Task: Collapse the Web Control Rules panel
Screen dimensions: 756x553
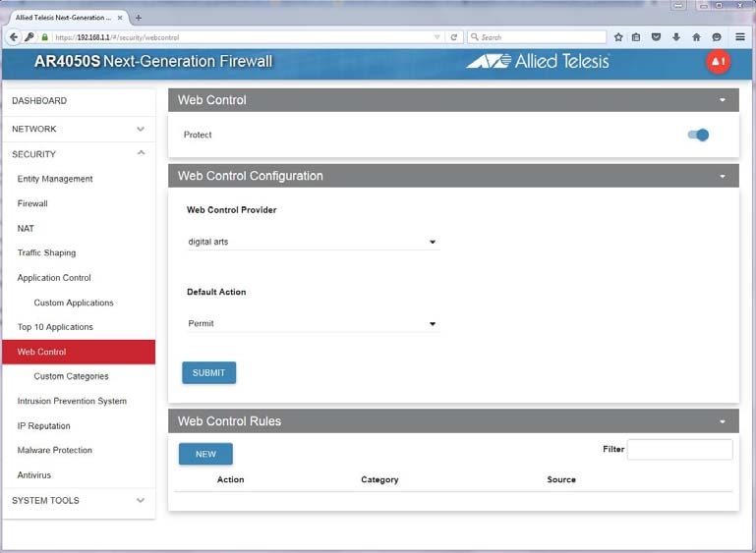Action: [723, 421]
